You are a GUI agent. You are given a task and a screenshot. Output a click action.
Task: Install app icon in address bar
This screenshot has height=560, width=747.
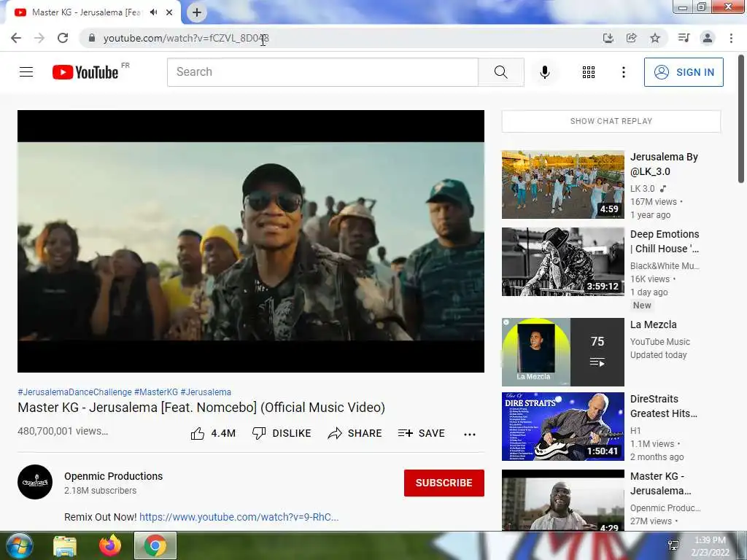[608, 38]
